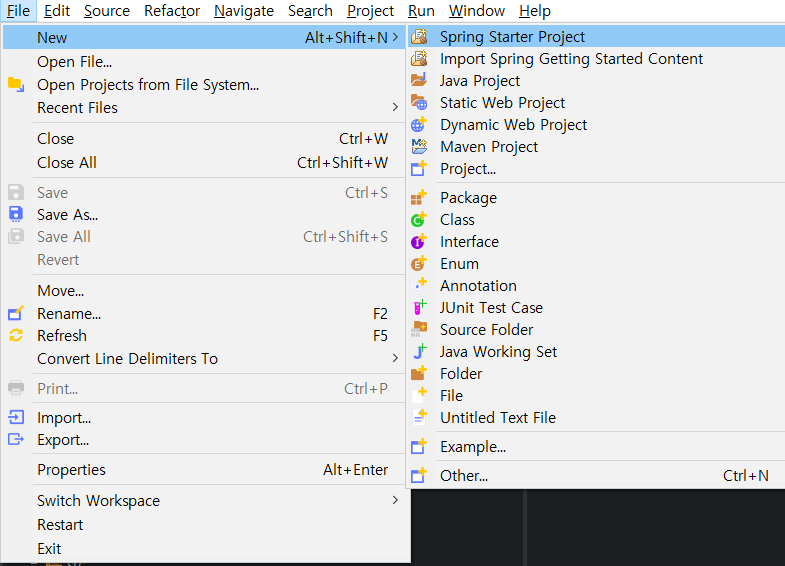
Task: Click the Dynamic Web Project globe icon
Action: [x=419, y=124]
